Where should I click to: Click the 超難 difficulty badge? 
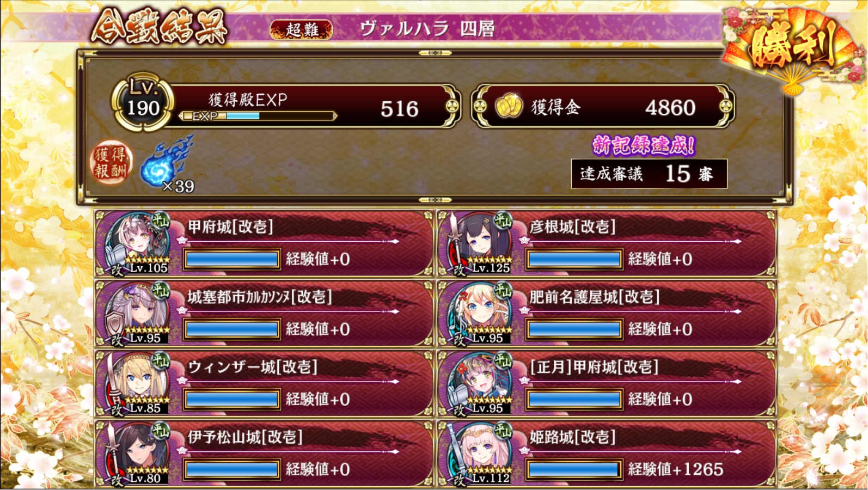[x=302, y=29]
